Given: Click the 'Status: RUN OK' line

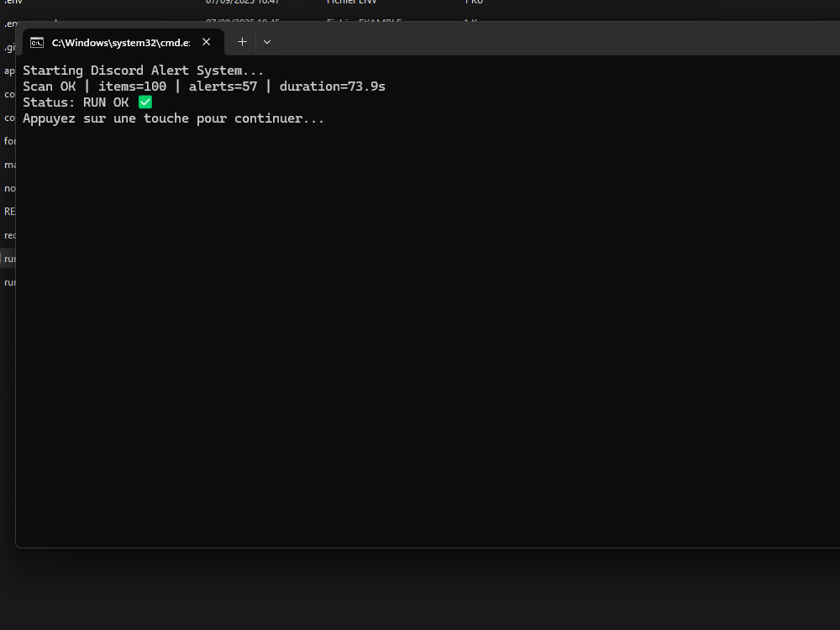Looking at the screenshot, I should coord(87,102).
